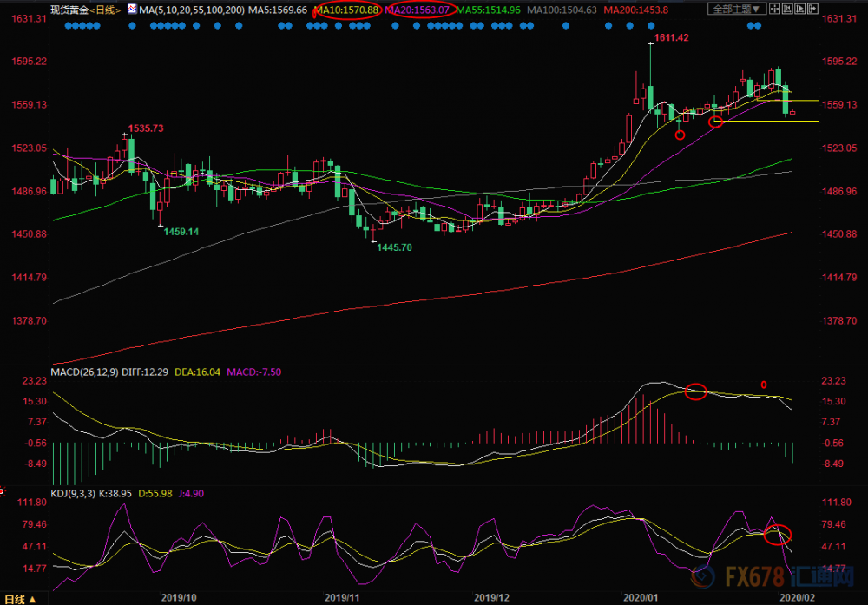Click the 23.23 level on the left MACD axis
The height and width of the screenshot is (605, 868).
pyautogui.click(x=35, y=380)
